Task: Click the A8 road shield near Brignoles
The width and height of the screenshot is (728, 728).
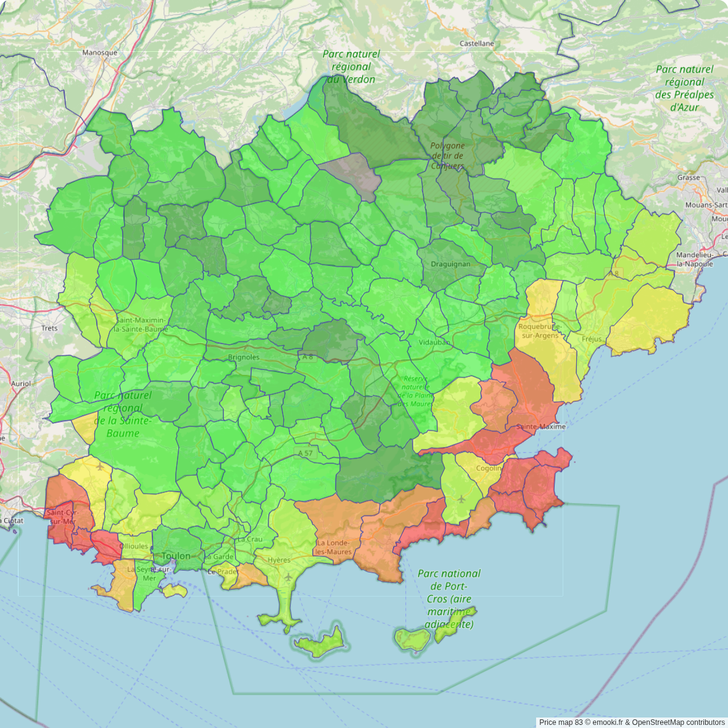Action: (x=307, y=357)
